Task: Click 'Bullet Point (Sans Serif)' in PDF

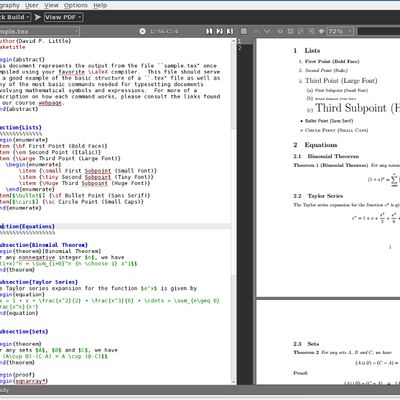Action: (x=329, y=121)
